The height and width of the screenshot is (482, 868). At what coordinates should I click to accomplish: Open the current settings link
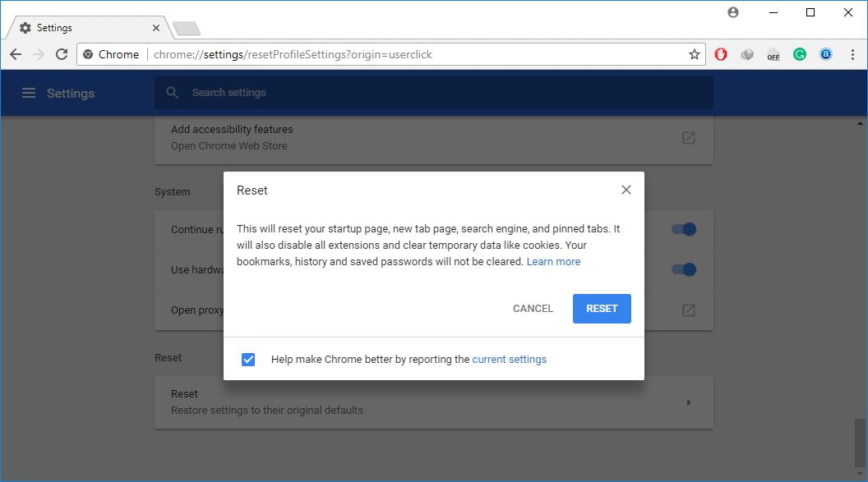[x=510, y=360]
